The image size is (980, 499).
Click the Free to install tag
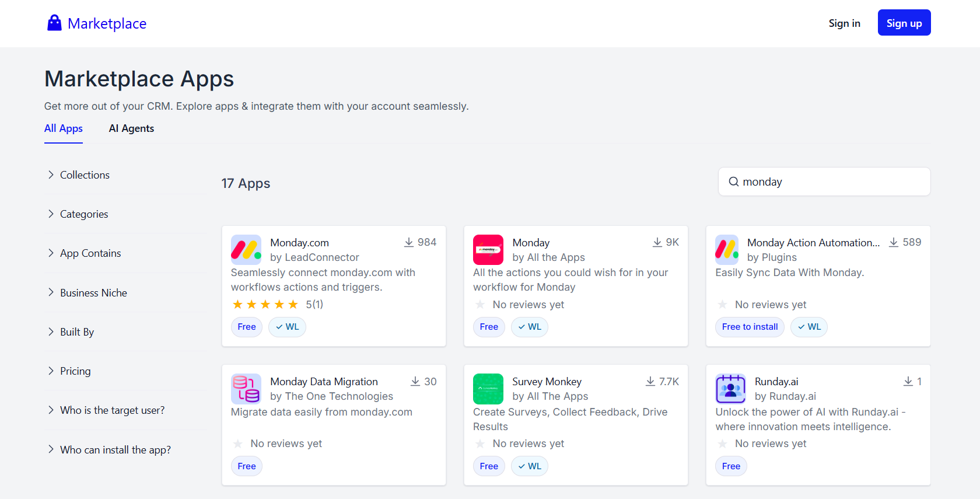[750, 327]
